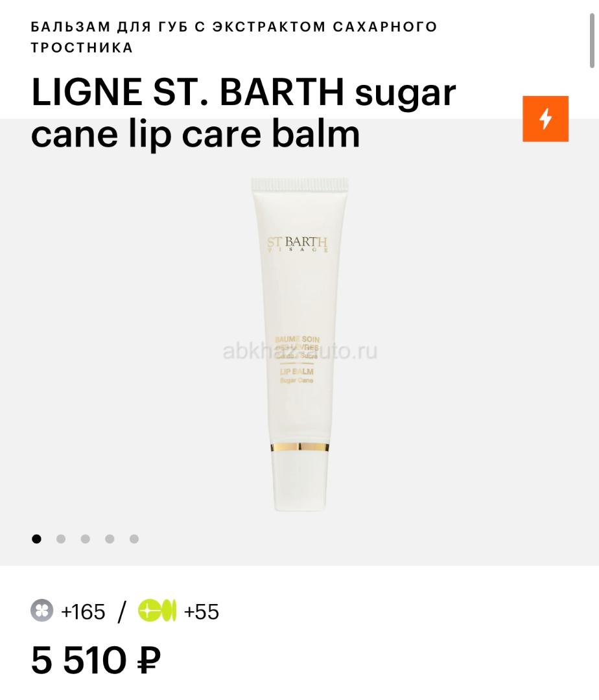Screen dimensions: 599x700
Task: Click the LIP BALM Sugar Cane label
Action: pyautogui.click(x=297, y=375)
